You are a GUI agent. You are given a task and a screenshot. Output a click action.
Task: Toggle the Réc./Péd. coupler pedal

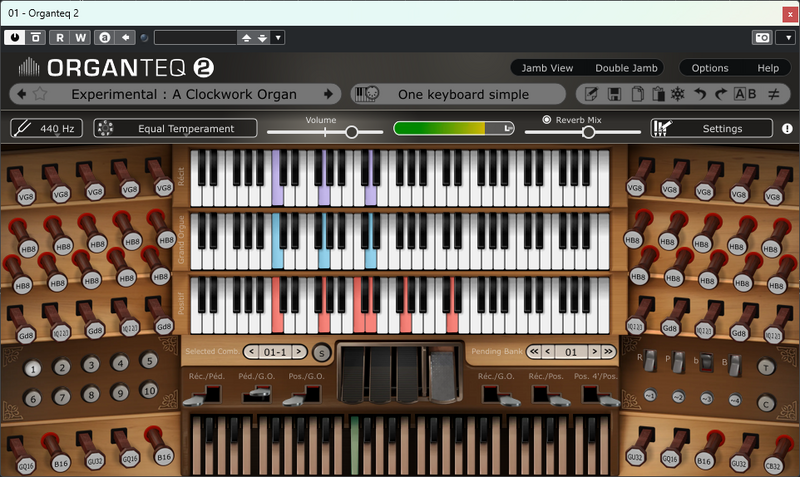point(203,395)
